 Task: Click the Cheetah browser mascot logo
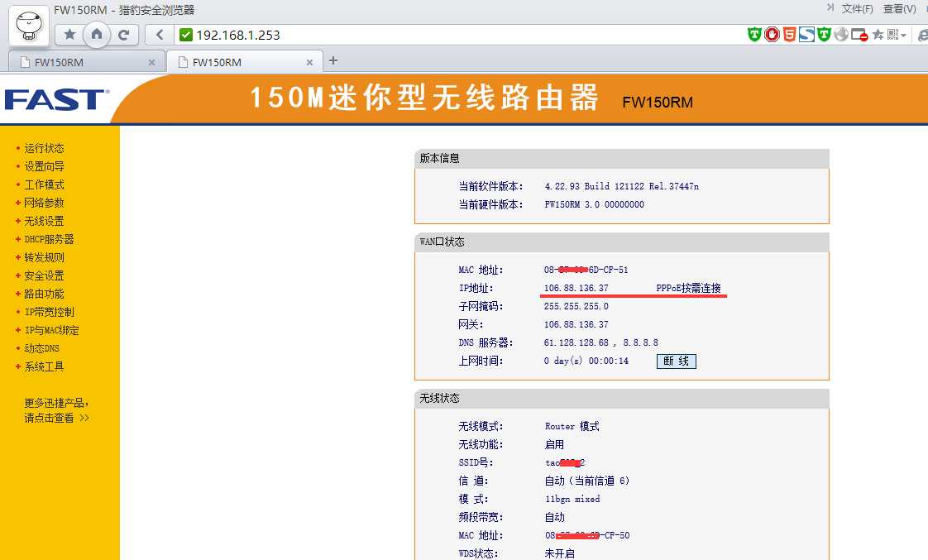coord(29,26)
